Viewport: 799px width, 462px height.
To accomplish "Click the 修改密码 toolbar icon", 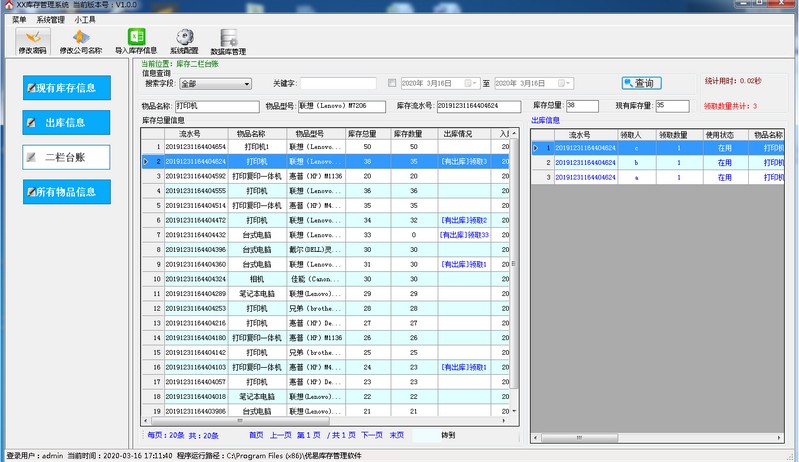I will (x=31, y=40).
